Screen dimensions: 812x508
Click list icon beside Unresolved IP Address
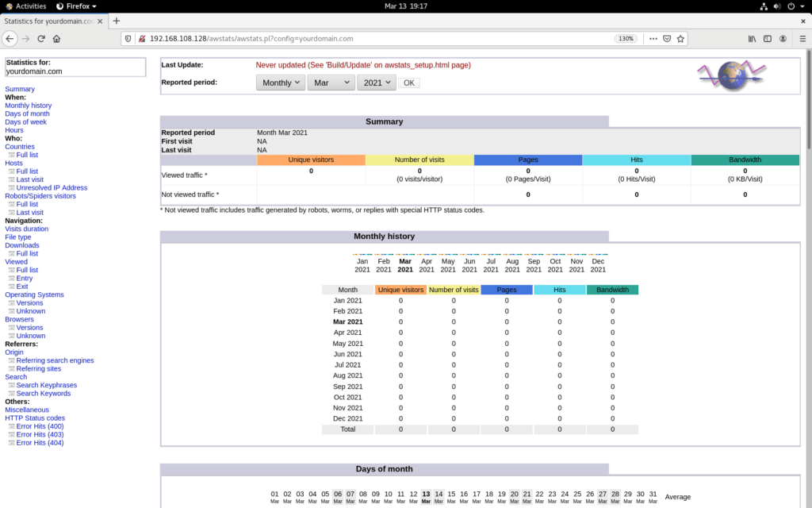coord(11,187)
